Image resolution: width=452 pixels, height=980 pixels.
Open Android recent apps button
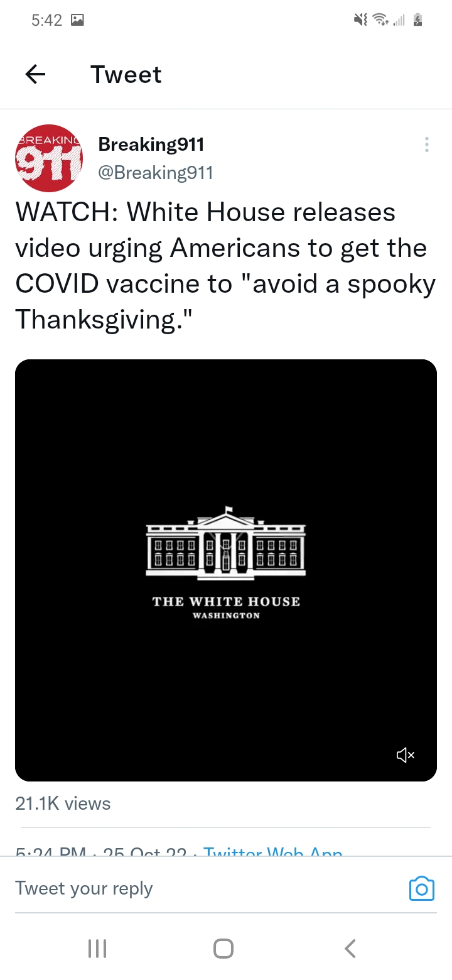click(97, 948)
